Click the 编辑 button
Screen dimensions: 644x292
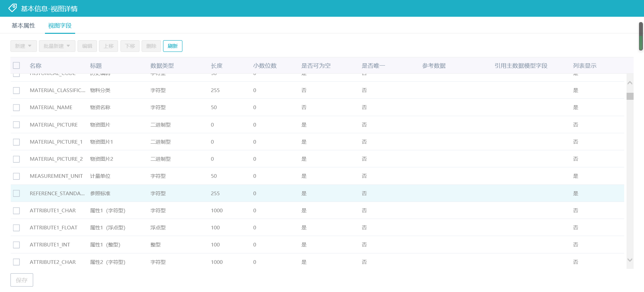(x=87, y=46)
